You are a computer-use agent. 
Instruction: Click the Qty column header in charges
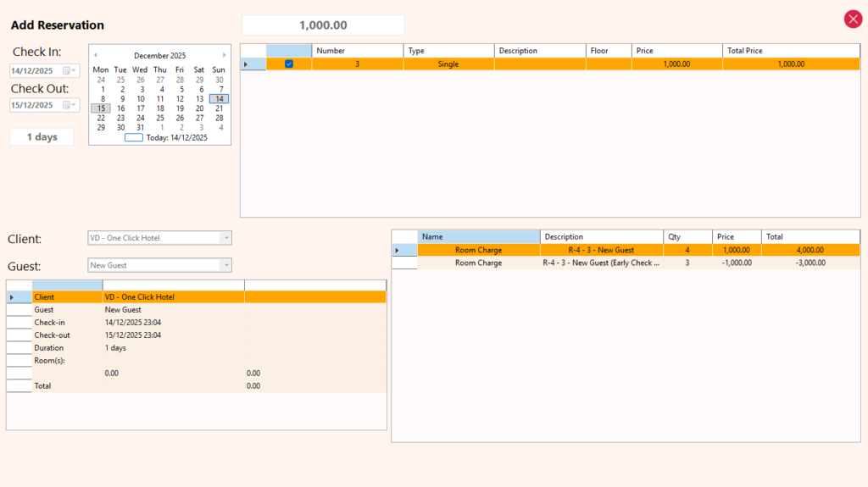pyautogui.click(x=687, y=237)
